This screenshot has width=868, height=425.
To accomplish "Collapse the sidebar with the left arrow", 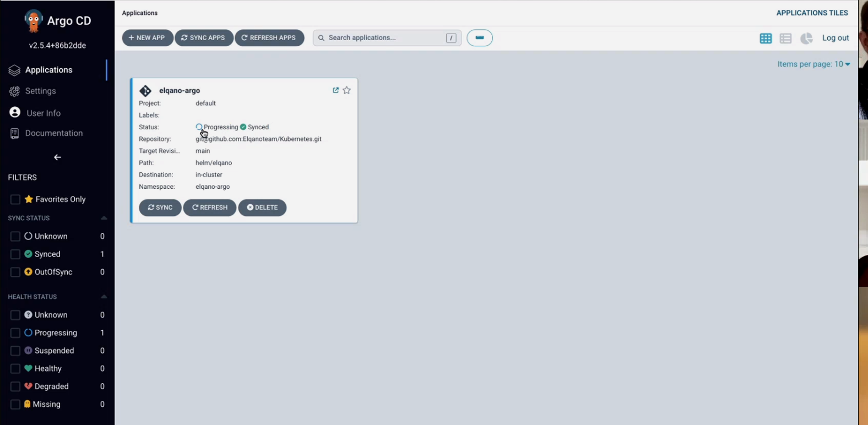I will pyautogui.click(x=57, y=157).
